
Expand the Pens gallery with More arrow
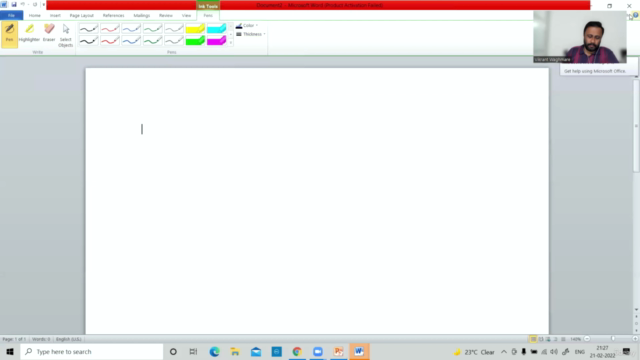click(x=231, y=42)
